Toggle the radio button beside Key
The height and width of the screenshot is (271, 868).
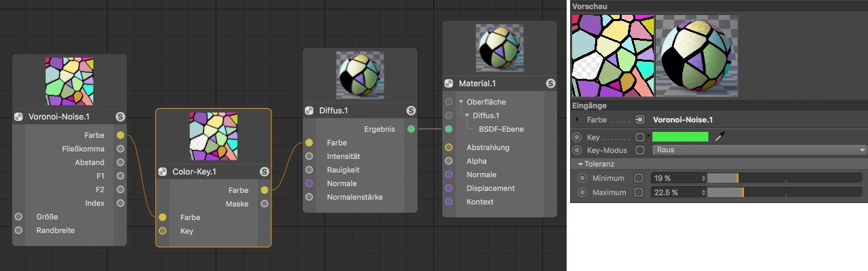[x=578, y=137]
